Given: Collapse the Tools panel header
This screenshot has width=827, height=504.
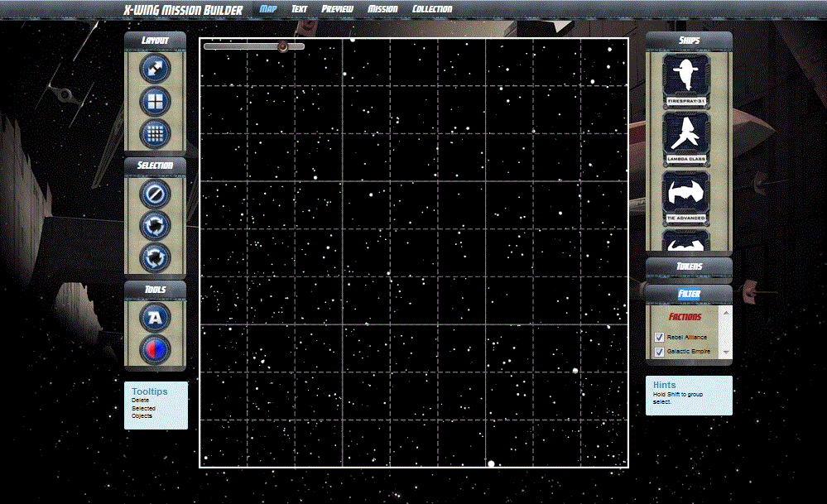Looking at the screenshot, I should click(x=155, y=290).
